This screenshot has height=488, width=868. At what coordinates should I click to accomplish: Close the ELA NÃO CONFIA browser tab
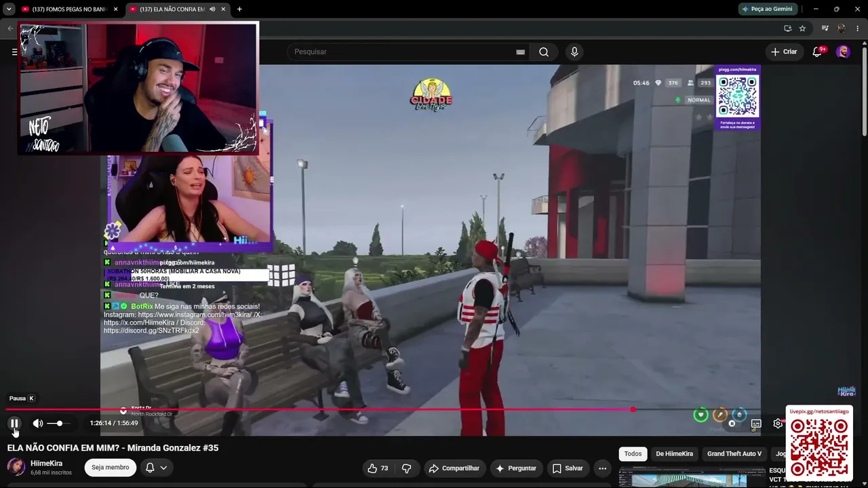[x=223, y=9]
